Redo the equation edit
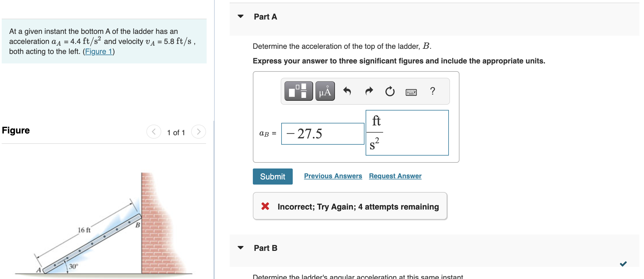 pos(368,91)
